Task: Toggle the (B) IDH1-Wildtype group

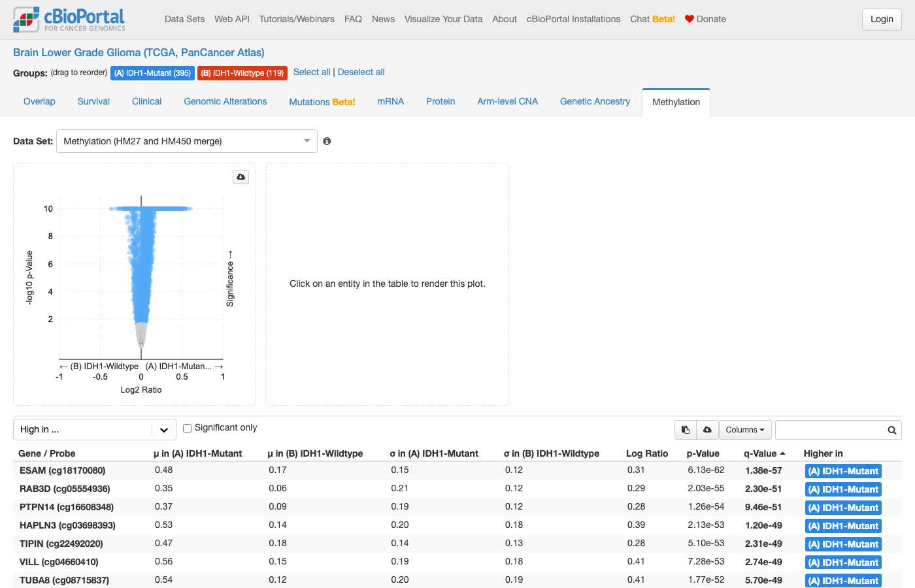Action: pyautogui.click(x=242, y=73)
